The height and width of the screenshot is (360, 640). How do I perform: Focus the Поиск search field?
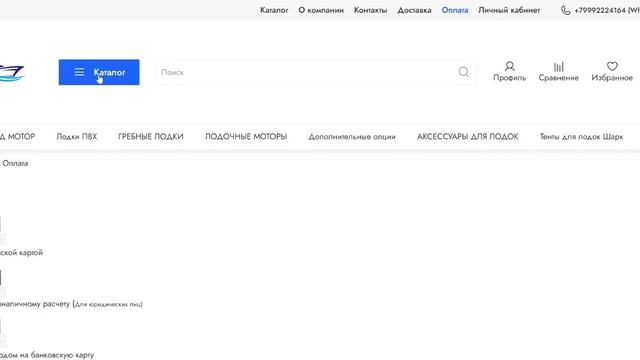pyautogui.click(x=316, y=72)
